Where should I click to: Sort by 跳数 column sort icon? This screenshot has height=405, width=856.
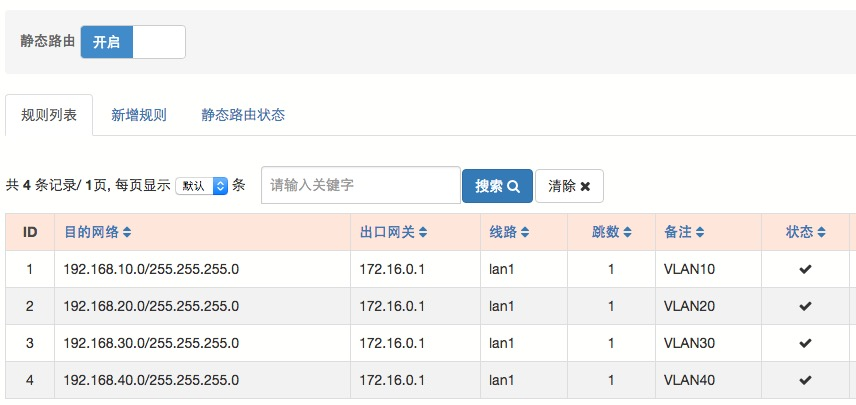click(x=629, y=232)
